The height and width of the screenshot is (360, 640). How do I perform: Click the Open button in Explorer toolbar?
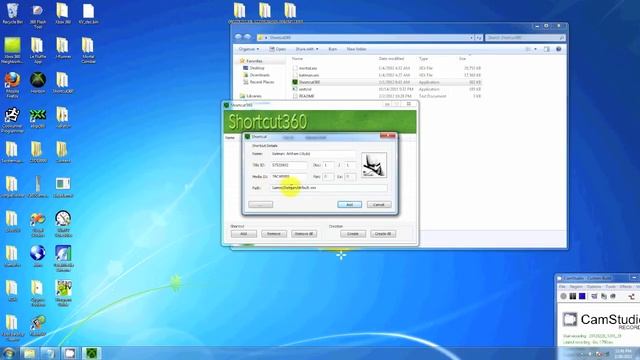pos(278,49)
